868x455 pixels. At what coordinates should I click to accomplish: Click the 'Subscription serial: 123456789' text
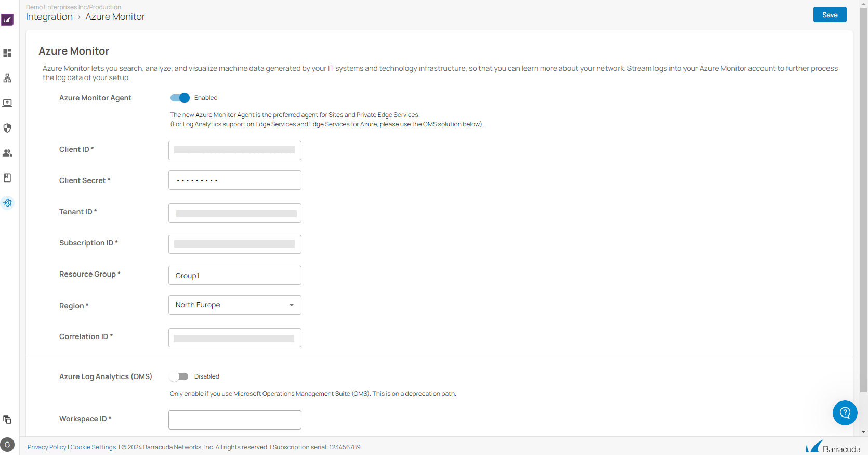click(317, 447)
